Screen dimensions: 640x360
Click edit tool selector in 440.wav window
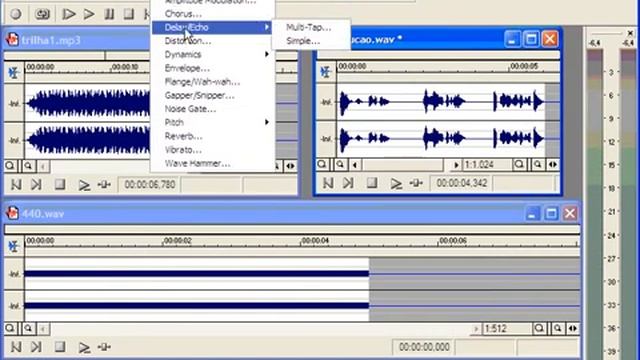click(14, 247)
